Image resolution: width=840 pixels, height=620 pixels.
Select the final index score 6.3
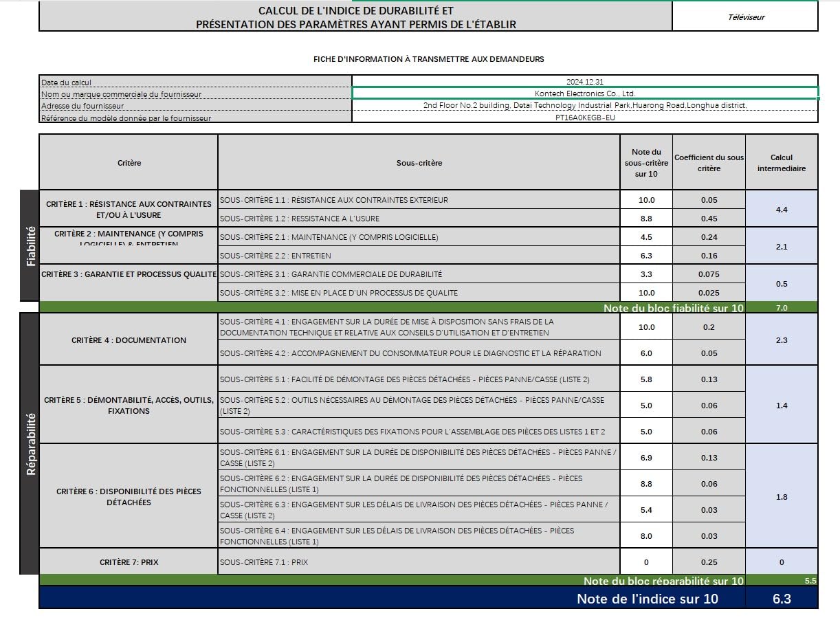tap(782, 599)
